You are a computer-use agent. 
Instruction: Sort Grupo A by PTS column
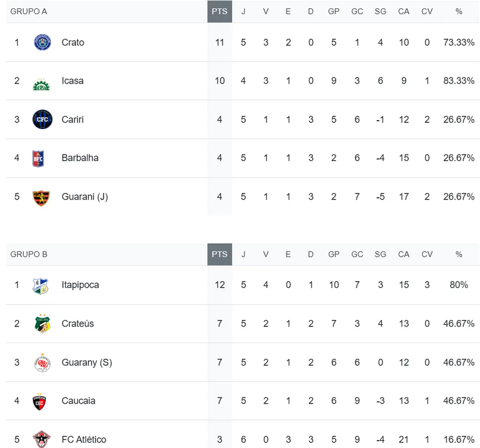pyautogui.click(x=219, y=12)
